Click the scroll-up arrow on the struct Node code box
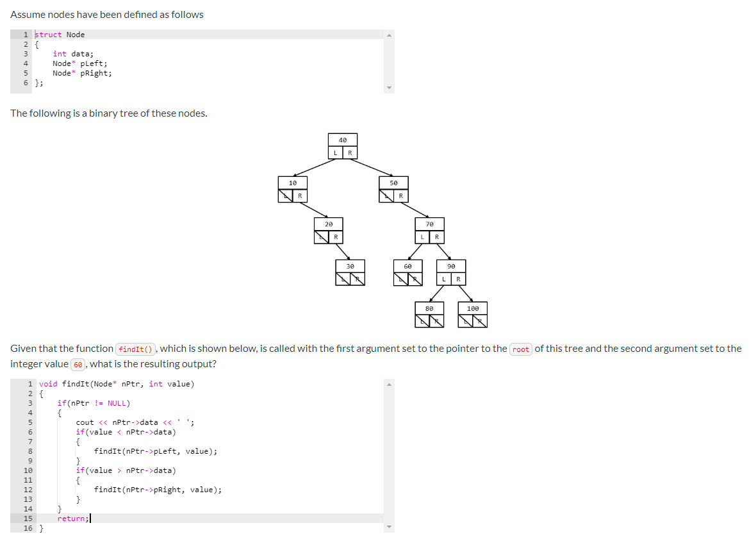The image size is (756, 539). [x=389, y=35]
